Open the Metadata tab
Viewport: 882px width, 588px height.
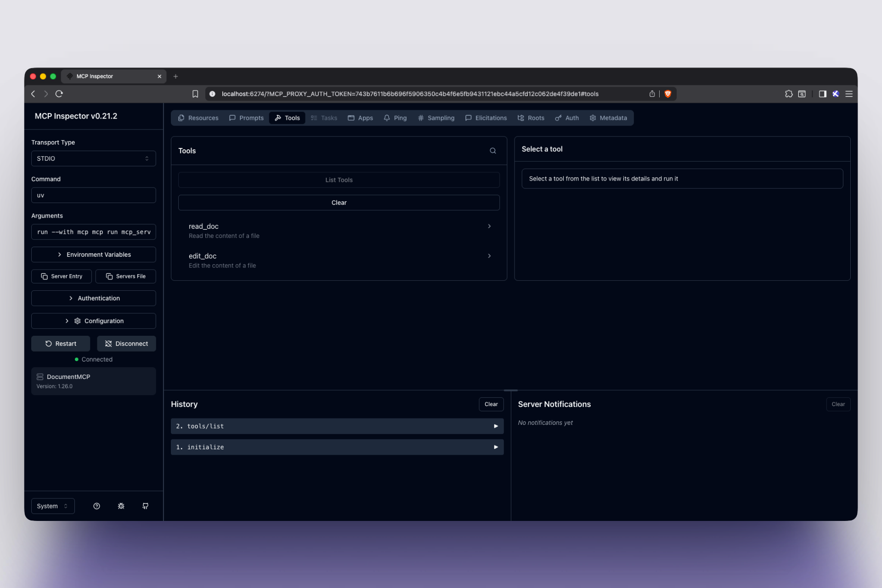point(608,118)
